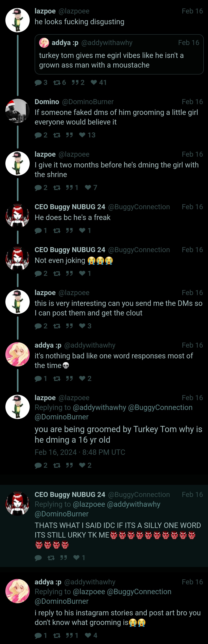208x644 pixels.
Task: Open addya's avatar in the bottom post
Action: click(18, 591)
